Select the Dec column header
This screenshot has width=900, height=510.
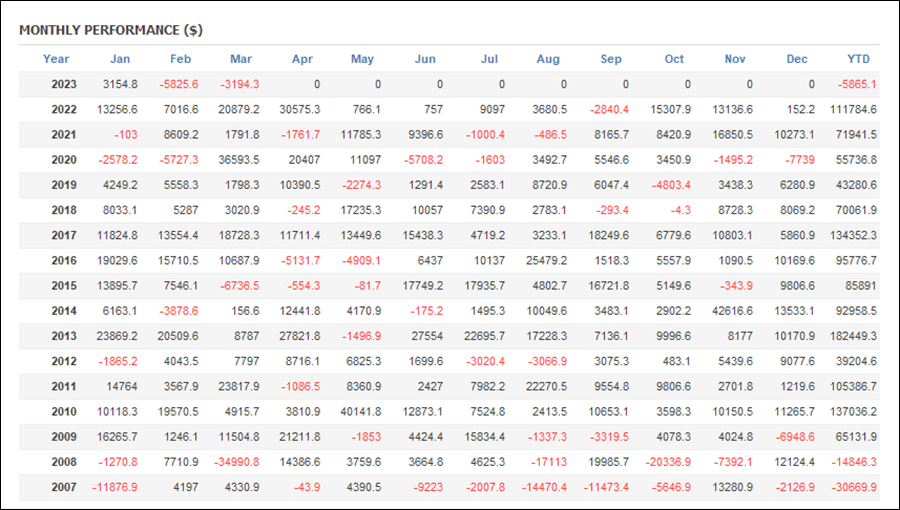797,59
